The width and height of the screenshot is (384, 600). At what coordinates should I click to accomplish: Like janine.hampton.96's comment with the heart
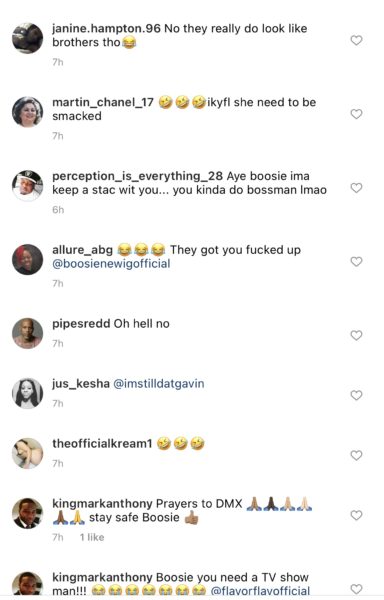point(356,40)
